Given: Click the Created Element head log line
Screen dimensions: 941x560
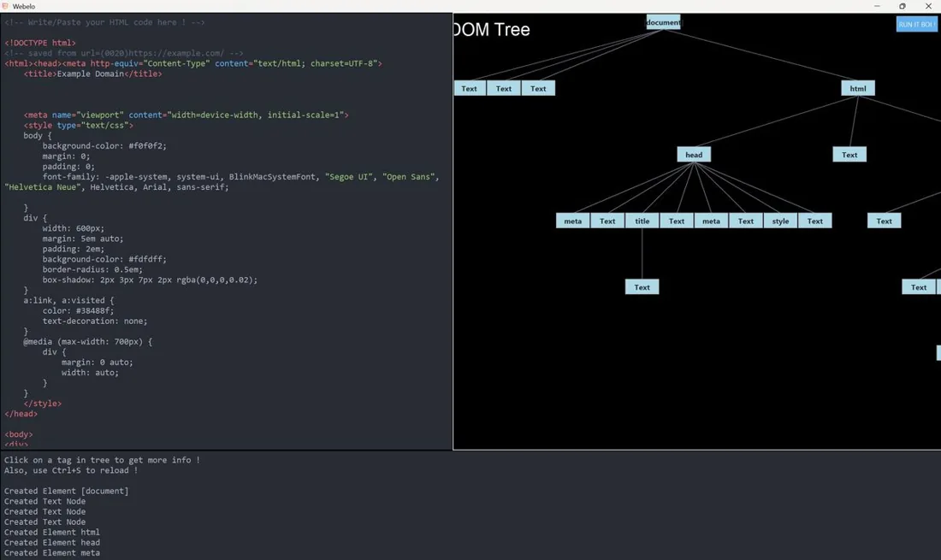Looking at the screenshot, I should [52, 543].
